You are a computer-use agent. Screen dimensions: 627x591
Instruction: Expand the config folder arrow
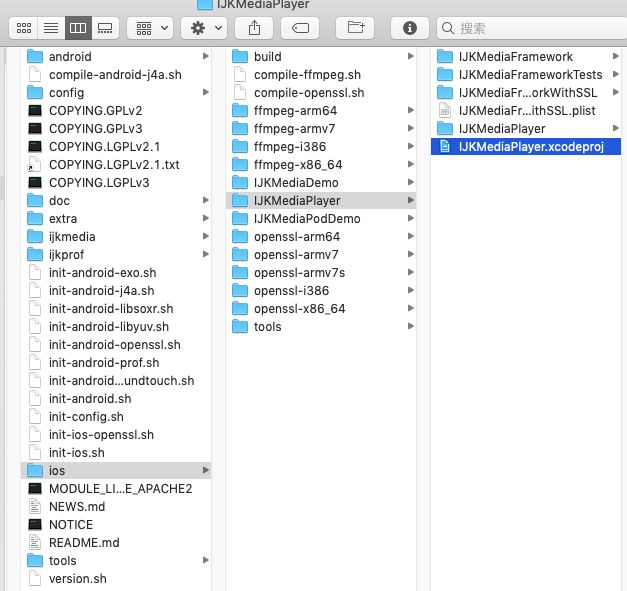(206, 92)
